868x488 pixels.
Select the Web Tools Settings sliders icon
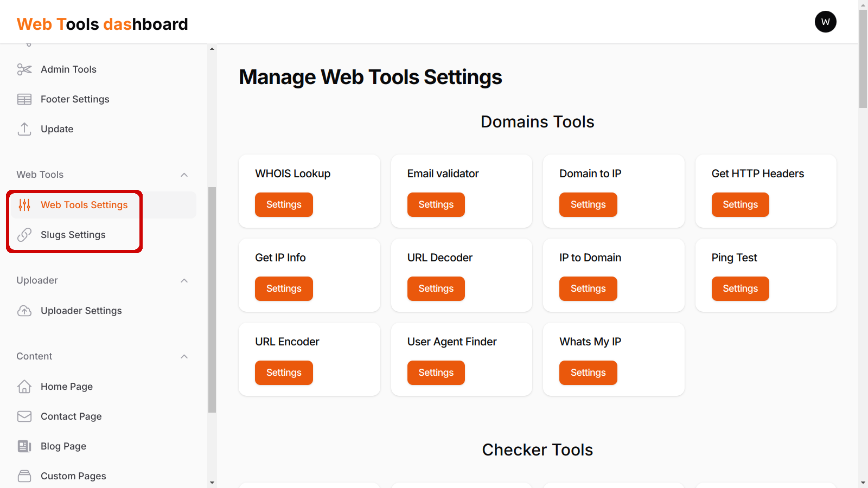pos(24,205)
